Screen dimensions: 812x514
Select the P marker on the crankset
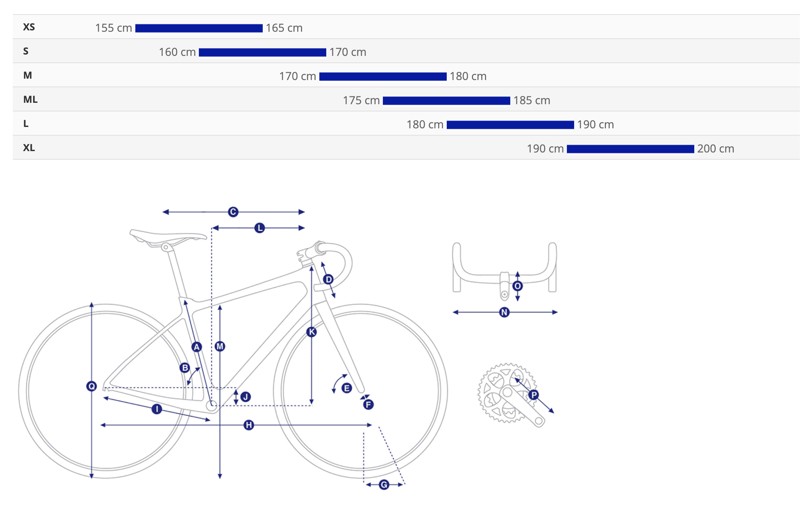[x=534, y=395]
